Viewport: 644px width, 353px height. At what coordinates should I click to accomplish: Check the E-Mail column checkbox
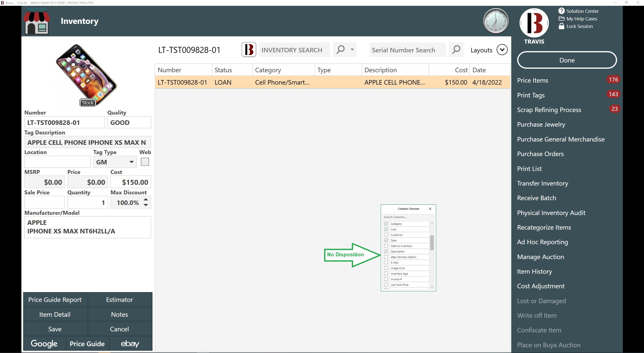[386, 262]
